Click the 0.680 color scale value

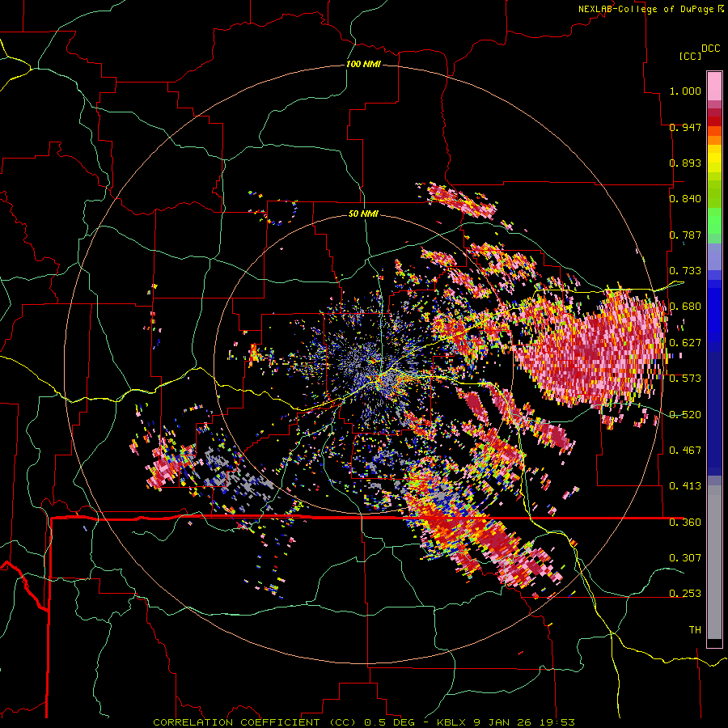coord(685,307)
